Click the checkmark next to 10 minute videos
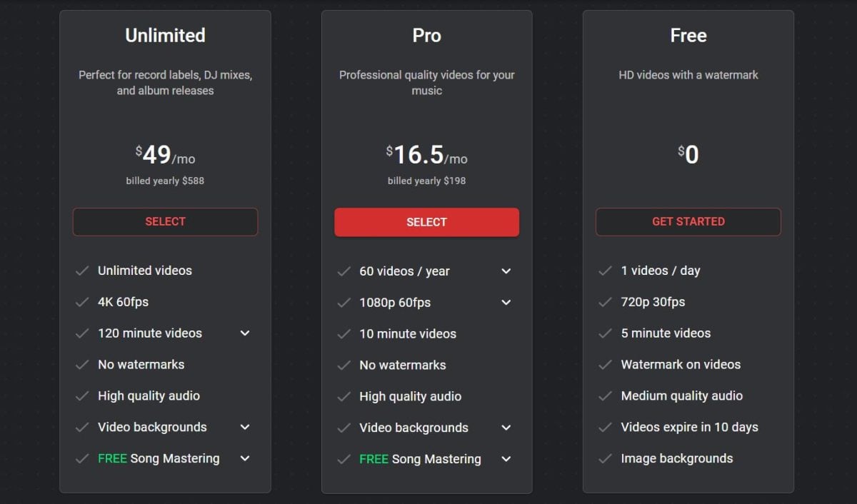 click(x=344, y=333)
